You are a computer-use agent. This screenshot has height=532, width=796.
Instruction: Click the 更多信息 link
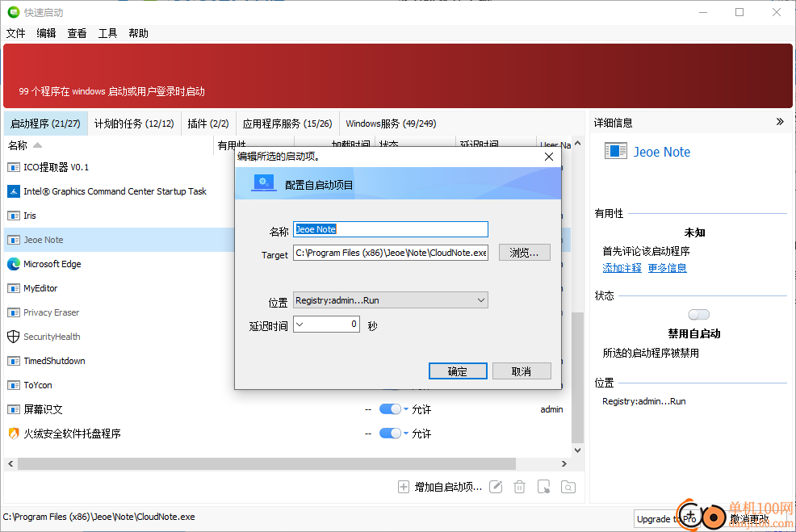pyautogui.click(x=667, y=268)
